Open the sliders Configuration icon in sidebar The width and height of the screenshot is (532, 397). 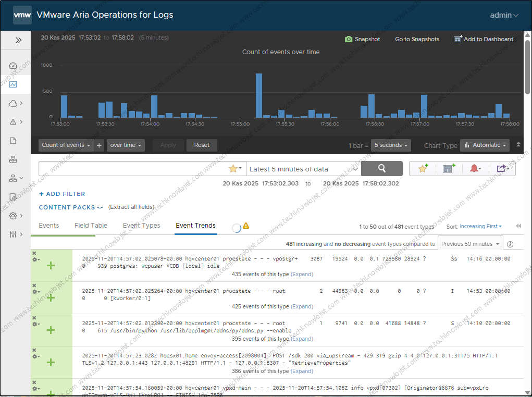coord(13,234)
